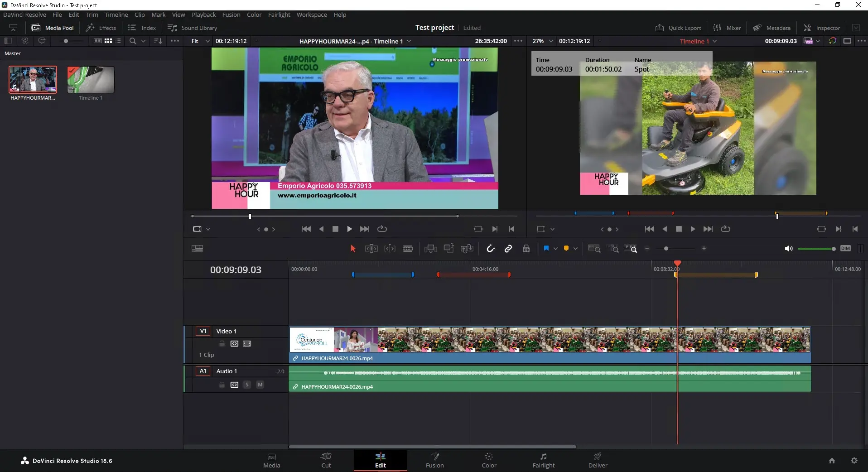The width and height of the screenshot is (868, 472).
Task: Toggle linked selection chain icon
Action: [508, 249]
